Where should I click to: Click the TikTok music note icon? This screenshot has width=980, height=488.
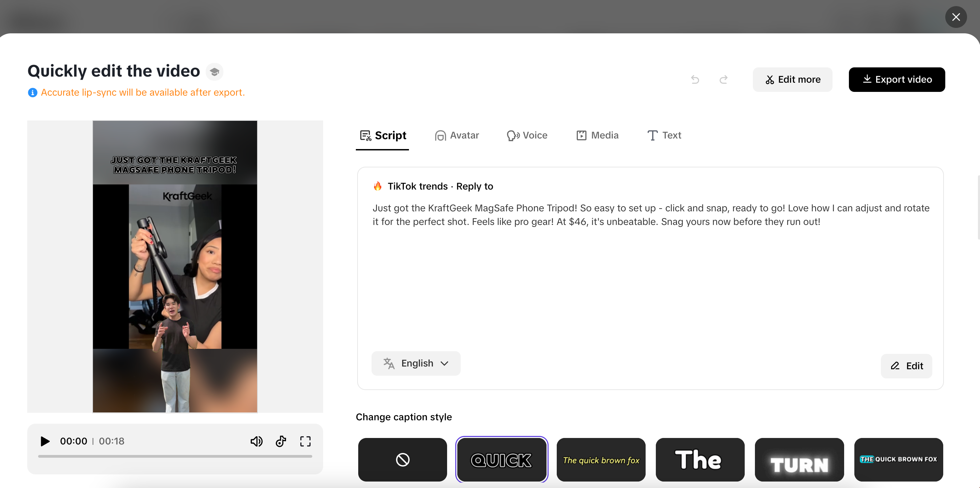[281, 441]
